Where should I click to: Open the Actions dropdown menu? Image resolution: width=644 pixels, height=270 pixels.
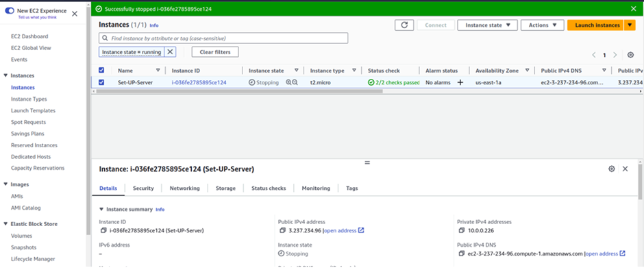[543, 25]
